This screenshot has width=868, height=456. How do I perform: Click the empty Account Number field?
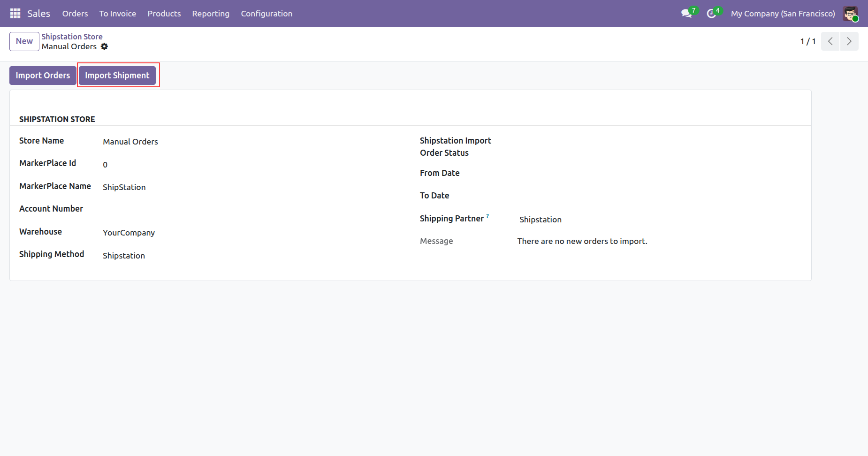(251, 210)
